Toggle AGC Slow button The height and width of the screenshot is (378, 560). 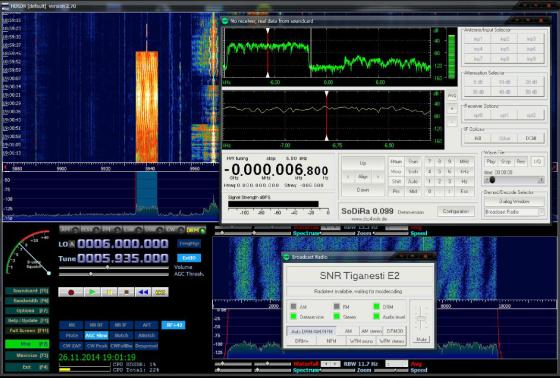(96, 335)
